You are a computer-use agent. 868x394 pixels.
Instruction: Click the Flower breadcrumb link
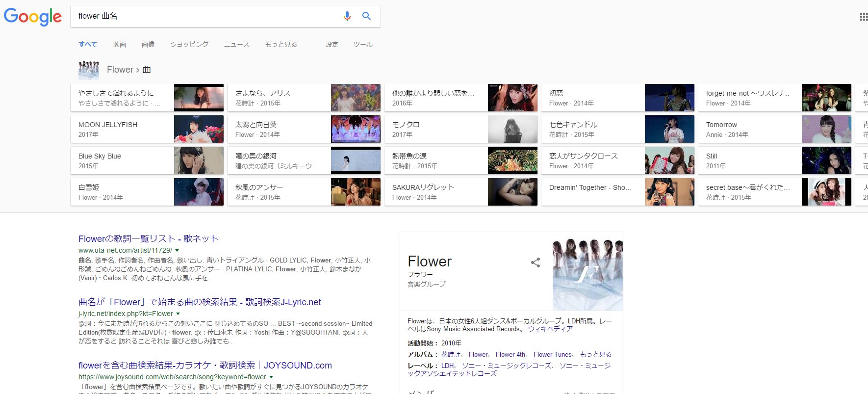(120, 70)
